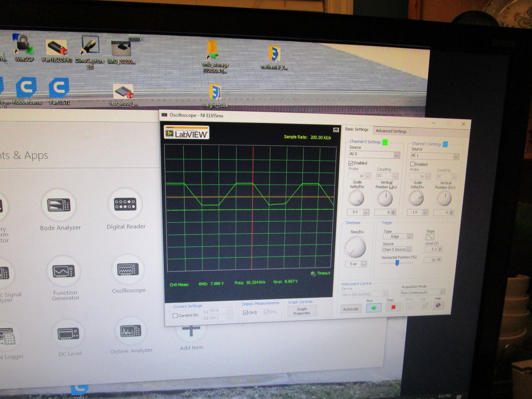Open the Trigger Type Edge dropdown

point(398,236)
